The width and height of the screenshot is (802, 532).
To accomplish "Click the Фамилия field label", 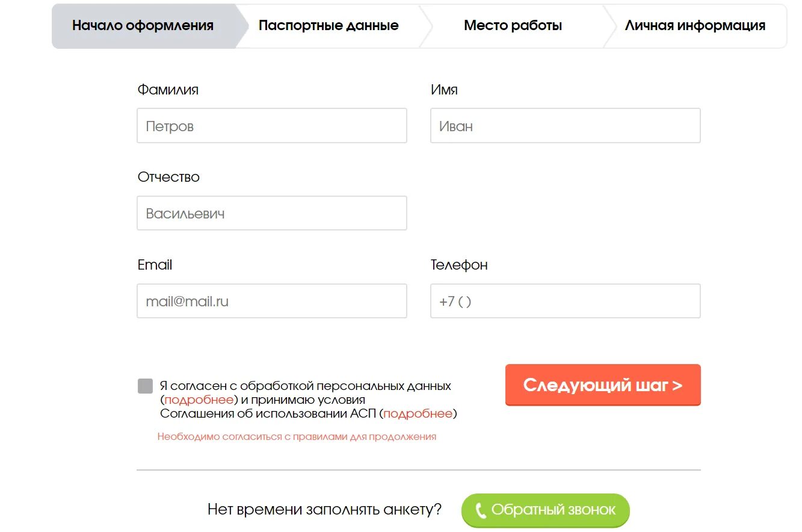I will point(168,90).
